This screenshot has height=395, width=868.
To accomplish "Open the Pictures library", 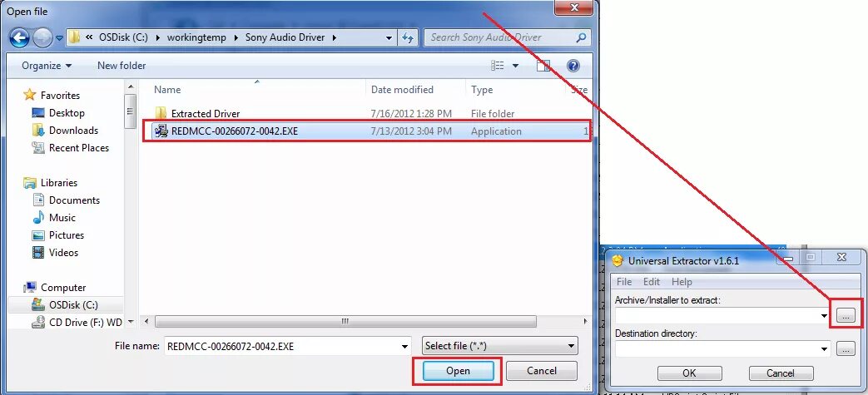I will tap(67, 235).
